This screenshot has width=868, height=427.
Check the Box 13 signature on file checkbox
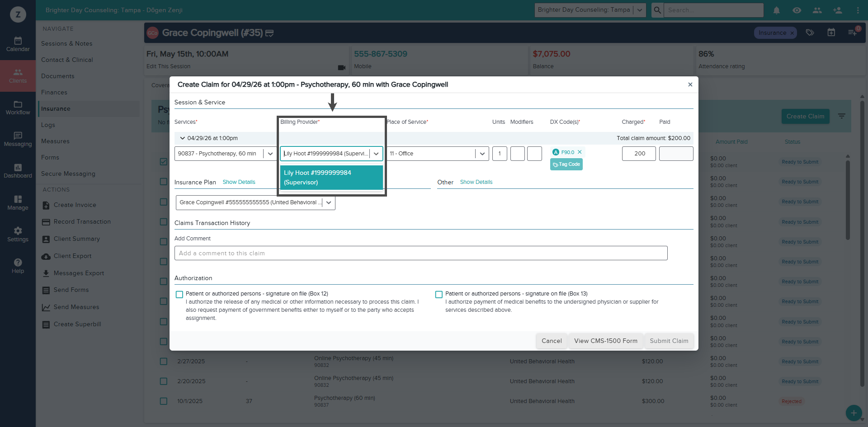(x=439, y=295)
